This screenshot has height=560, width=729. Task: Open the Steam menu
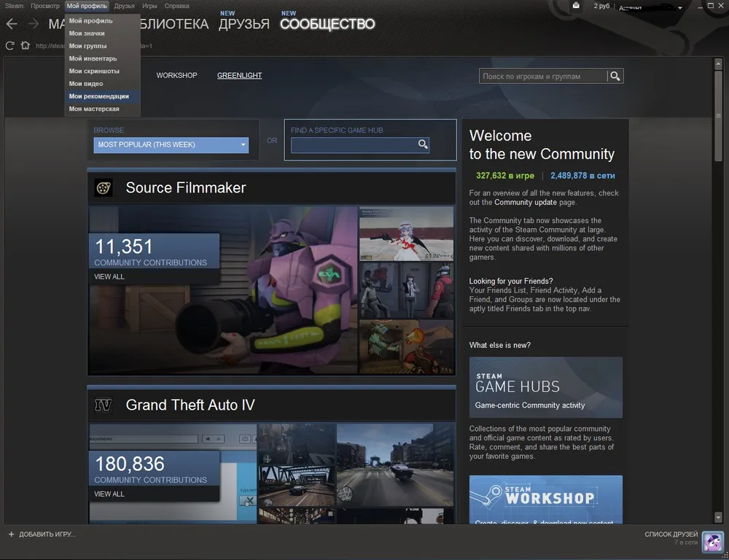tap(14, 6)
